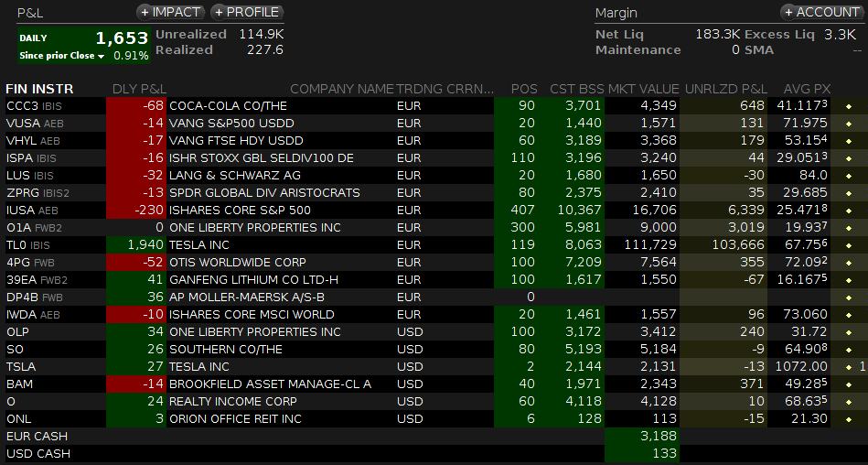The image size is (868, 465).
Task: Open the Account details button
Action: [820, 12]
